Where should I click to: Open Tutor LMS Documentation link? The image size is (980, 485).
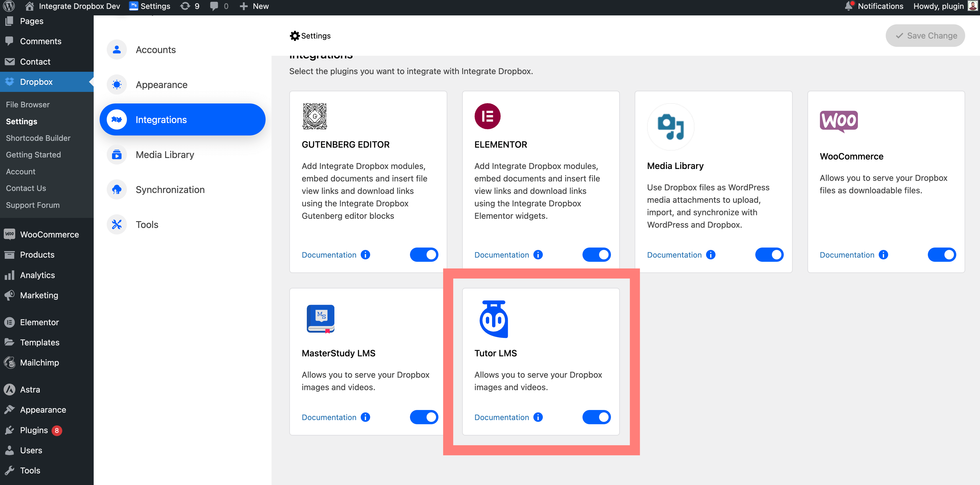[502, 417]
